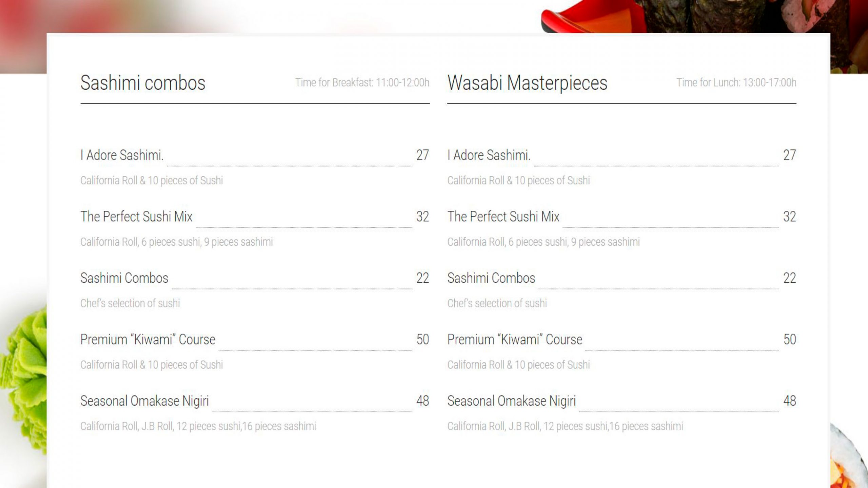
Task: Click the "Wasabi Masterpieces" section heading
Action: click(527, 83)
